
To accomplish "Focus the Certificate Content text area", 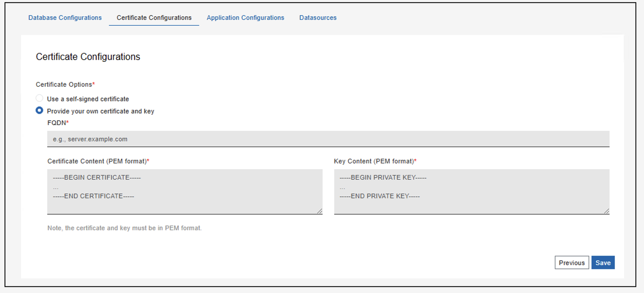I will (185, 192).
